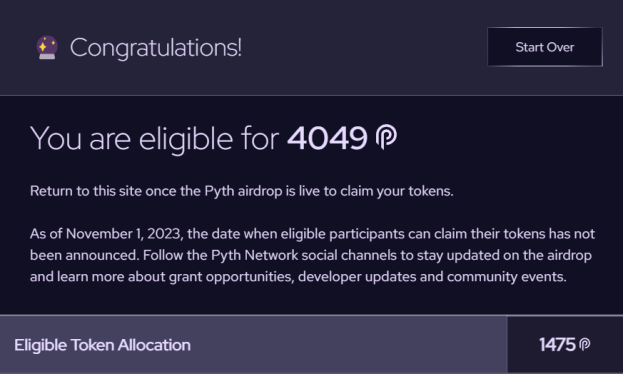Open the Eligible Token Allocation row
This screenshot has height=374, width=623.
point(312,345)
